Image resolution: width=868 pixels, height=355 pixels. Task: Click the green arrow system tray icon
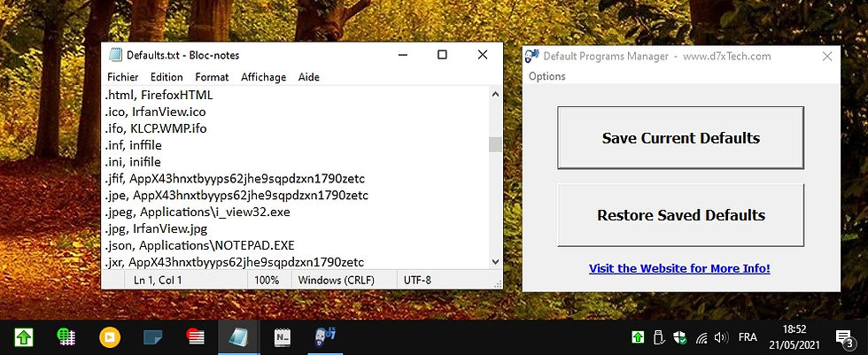click(637, 336)
